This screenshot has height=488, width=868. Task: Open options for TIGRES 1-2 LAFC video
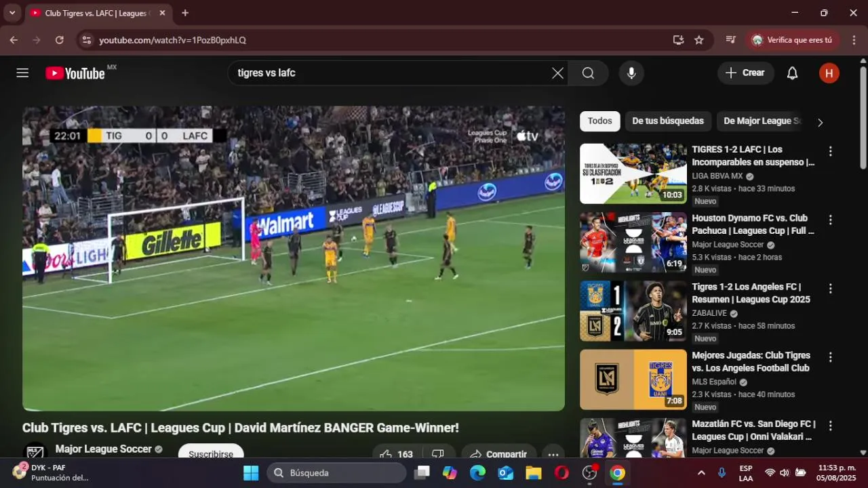tap(830, 151)
